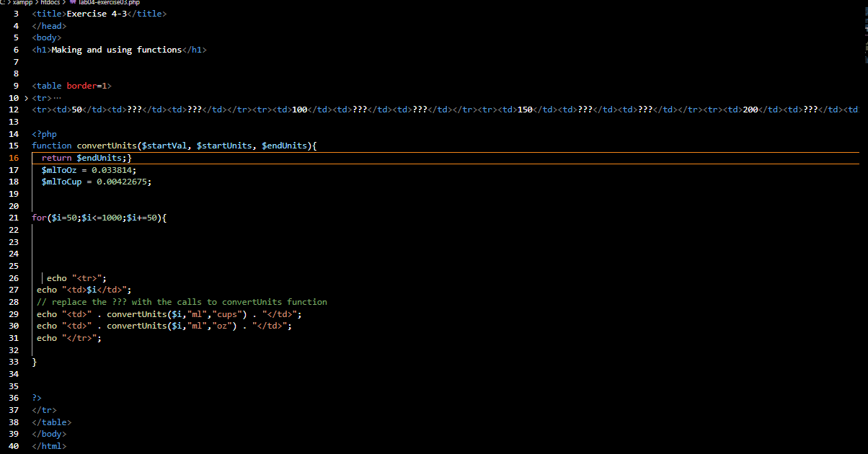The width and height of the screenshot is (868, 454).
Task: Click the echo "<tr>" statement on line 26
Action: click(x=76, y=278)
